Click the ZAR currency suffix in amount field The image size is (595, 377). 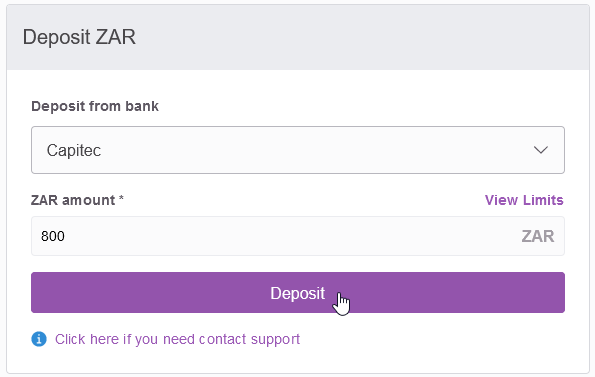(538, 236)
